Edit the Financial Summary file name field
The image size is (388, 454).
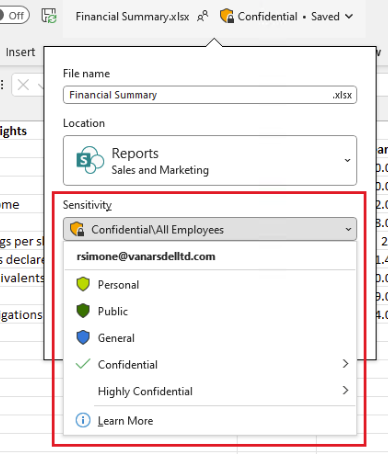(x=210, y=95)
